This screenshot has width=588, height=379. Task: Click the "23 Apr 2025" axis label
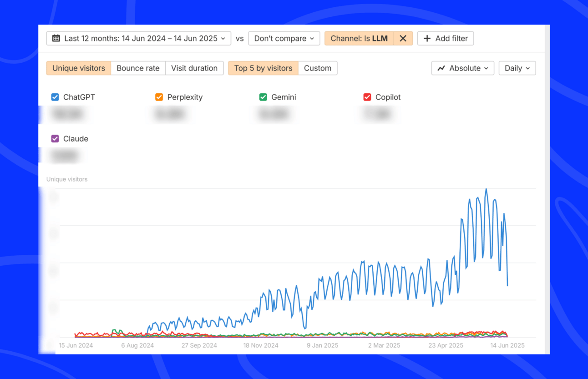(x=446, y=345)
